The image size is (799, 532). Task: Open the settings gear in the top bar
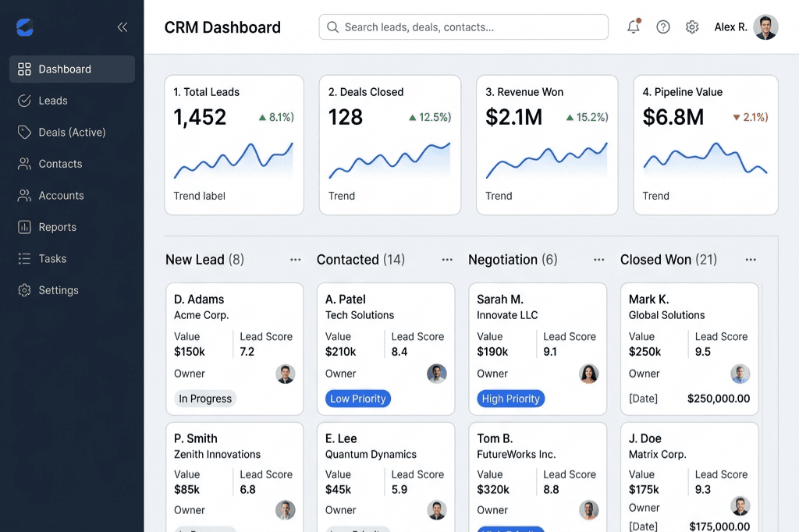691,27
